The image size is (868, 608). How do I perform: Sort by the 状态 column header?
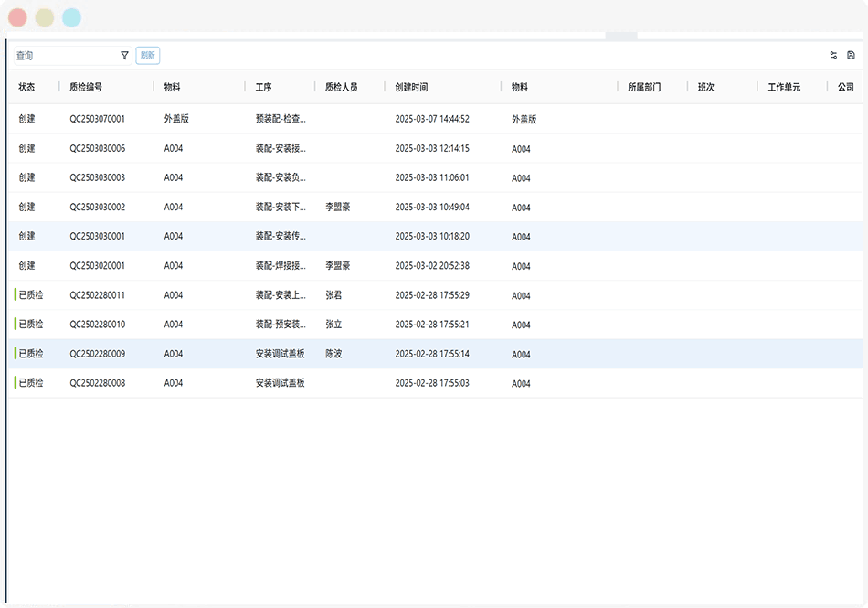(26, 87)
